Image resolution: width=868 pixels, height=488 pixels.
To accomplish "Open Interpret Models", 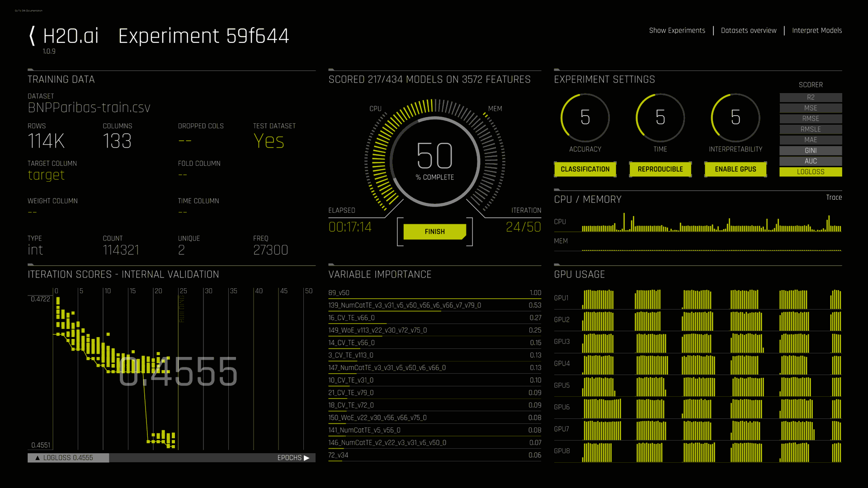I will [817, 30].
